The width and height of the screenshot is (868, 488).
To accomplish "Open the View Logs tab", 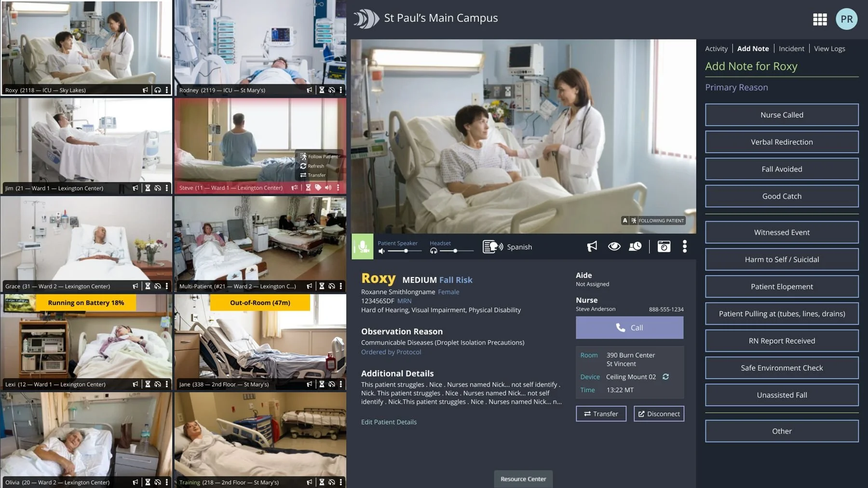I will (x=829, y=49).
